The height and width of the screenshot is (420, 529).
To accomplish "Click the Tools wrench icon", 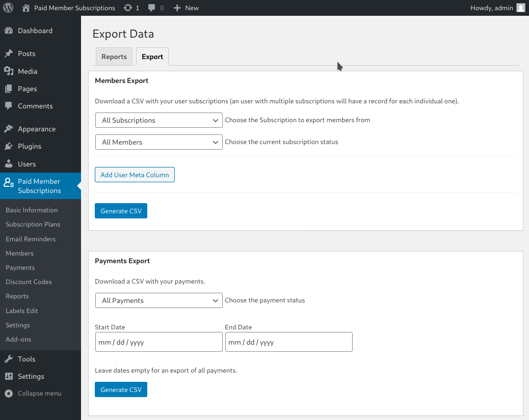I will click(x=9, y=359).
